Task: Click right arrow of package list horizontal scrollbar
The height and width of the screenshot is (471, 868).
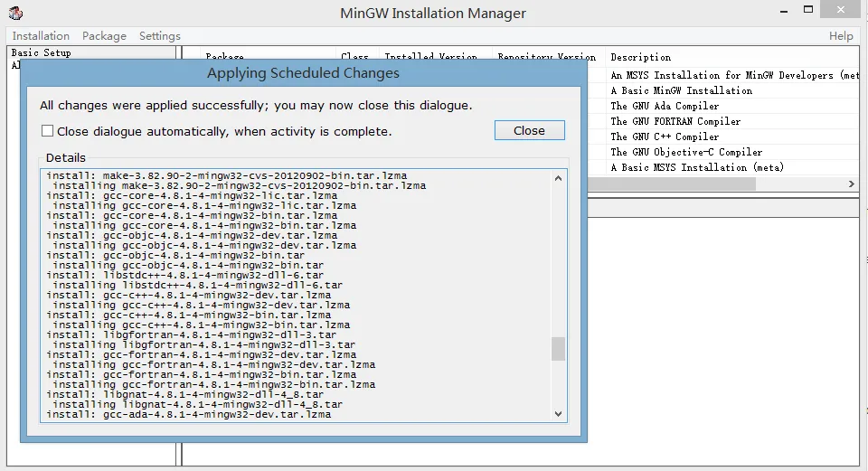Action: coord(852,184)
